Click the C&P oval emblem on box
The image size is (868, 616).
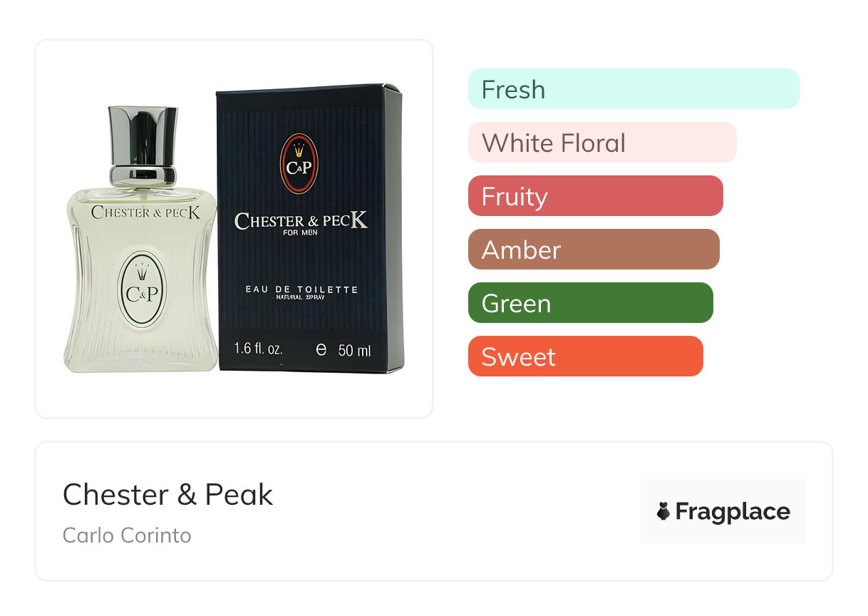[x=299, y=165]
